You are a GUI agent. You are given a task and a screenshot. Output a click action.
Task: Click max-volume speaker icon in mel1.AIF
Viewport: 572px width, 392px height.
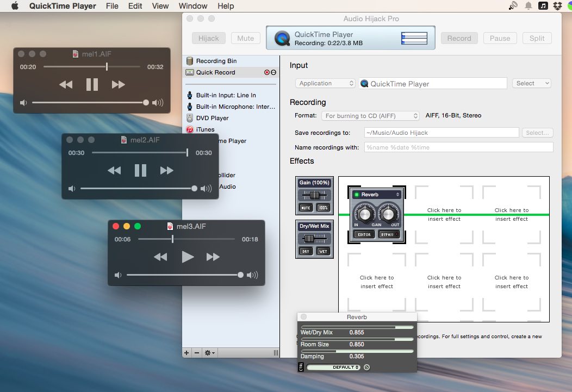click(x=158, y=103)
